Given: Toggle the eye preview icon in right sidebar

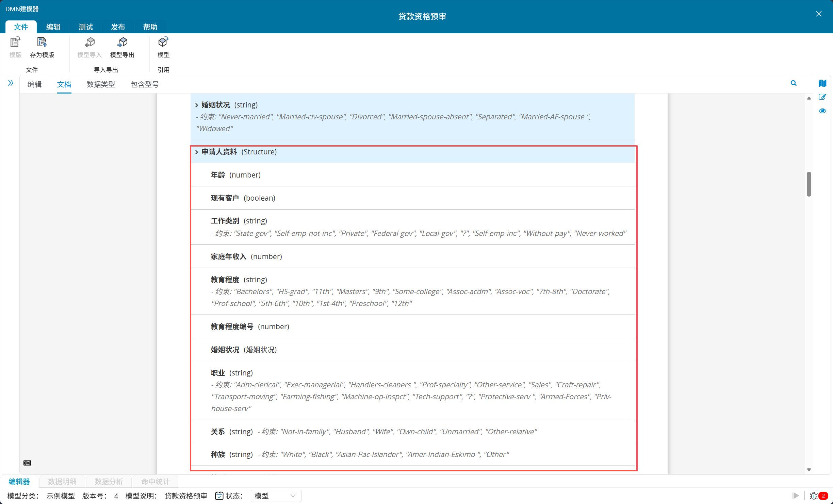Looking at the screenshot, I should (x=822, y=111).
